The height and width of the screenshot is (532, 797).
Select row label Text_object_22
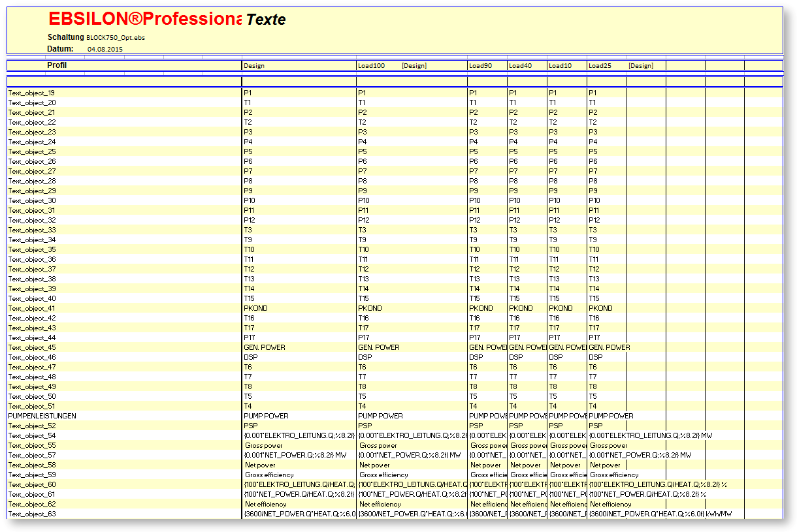32,122
